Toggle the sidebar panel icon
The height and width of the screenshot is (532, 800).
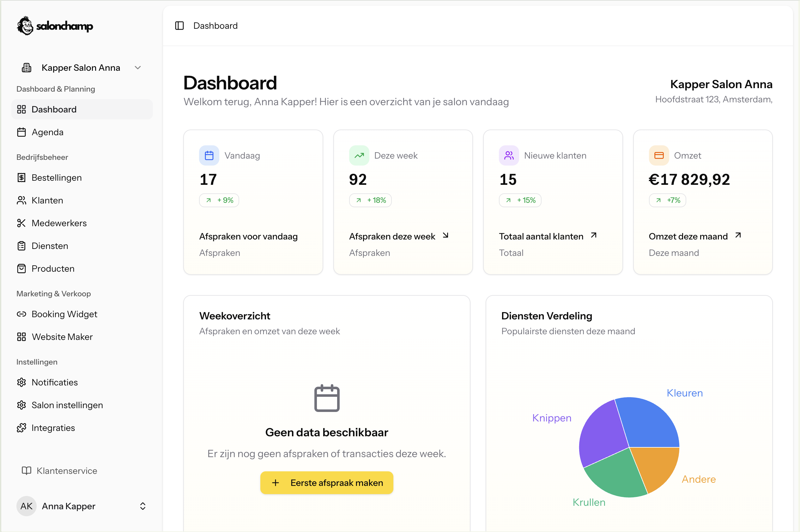point(179,26)
